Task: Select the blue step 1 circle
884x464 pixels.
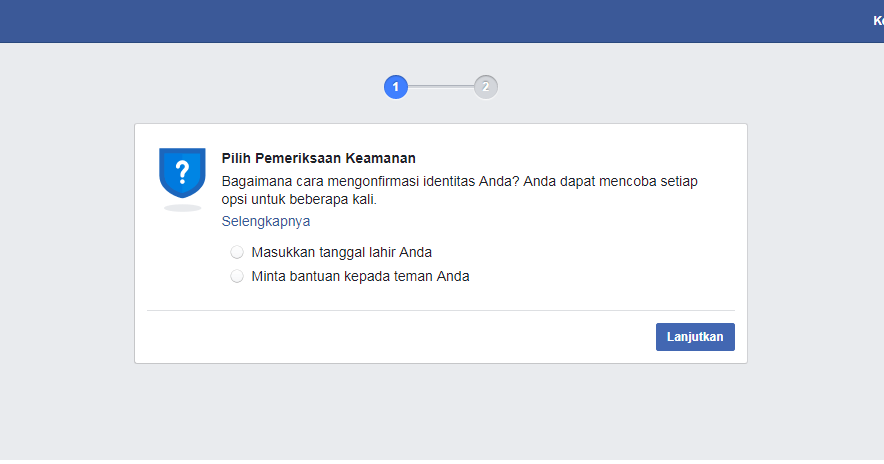Action: pos(396,87)
